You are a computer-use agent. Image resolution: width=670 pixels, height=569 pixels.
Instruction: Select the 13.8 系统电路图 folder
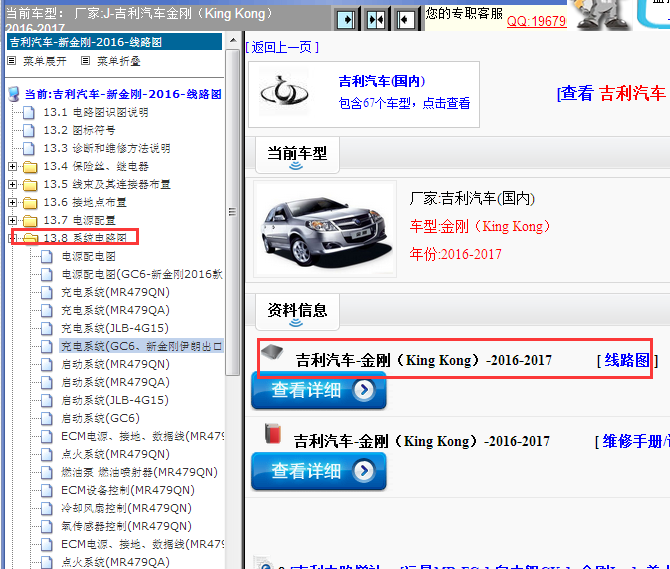pyautogui.click(x=85, y=238)
